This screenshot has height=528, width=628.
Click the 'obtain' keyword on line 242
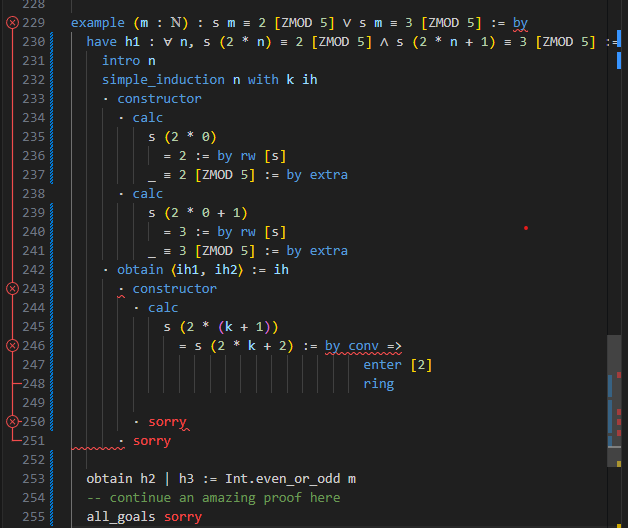click(x=140, y=269)
